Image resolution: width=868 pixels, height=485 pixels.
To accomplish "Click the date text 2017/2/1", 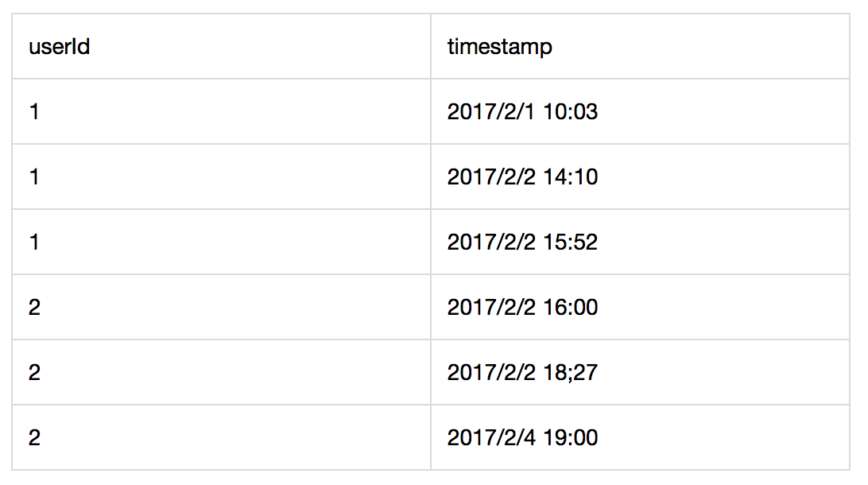I will (491, 112).
